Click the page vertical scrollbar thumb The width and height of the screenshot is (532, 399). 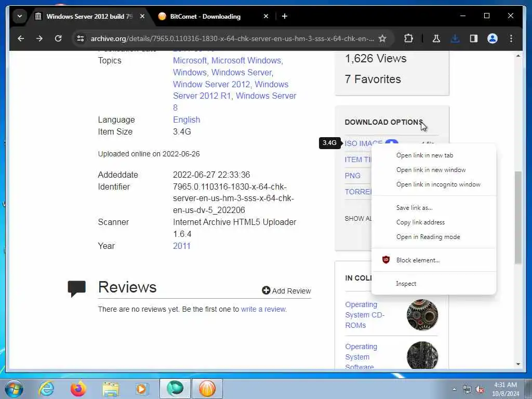pos(518,217)
